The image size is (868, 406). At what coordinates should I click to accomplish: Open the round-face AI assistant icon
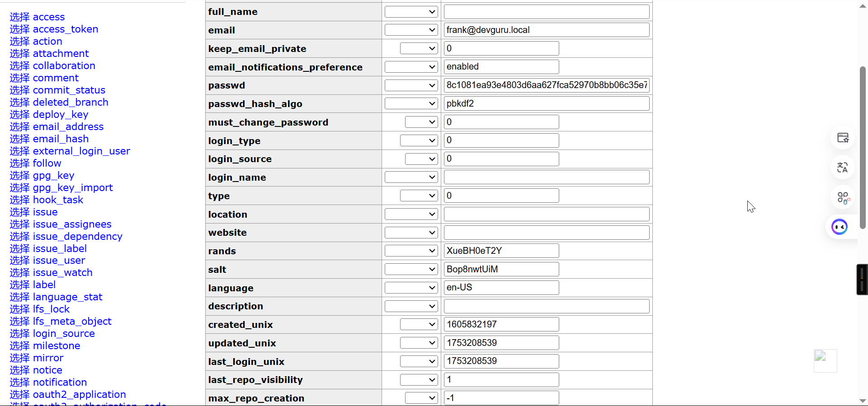840,227
